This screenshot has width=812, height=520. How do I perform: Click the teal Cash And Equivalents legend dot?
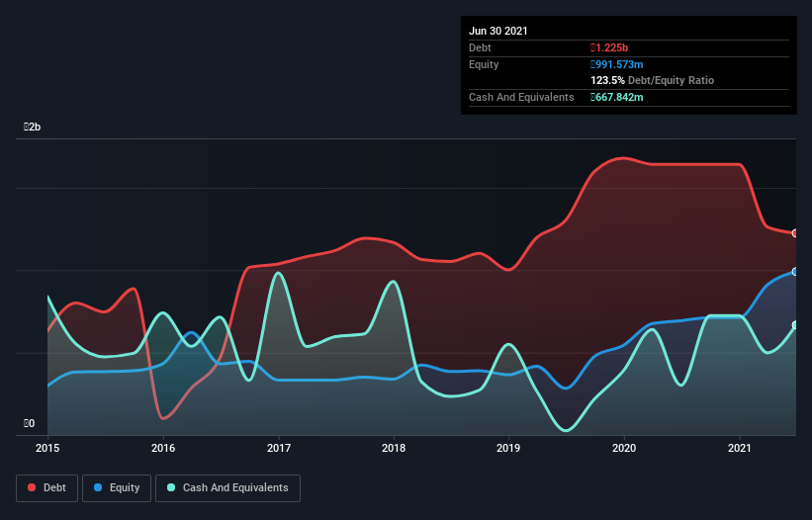click(171, 488)
